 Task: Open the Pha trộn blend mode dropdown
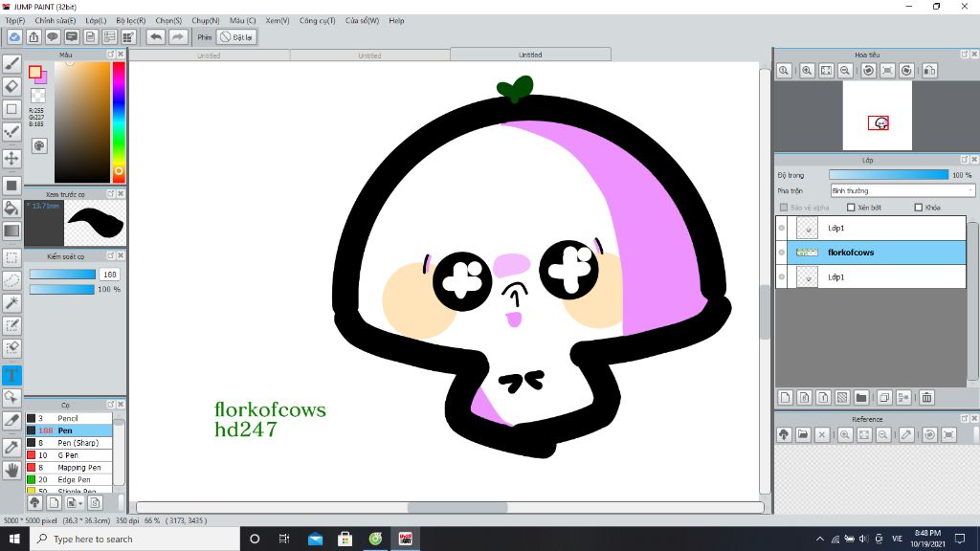902,190
